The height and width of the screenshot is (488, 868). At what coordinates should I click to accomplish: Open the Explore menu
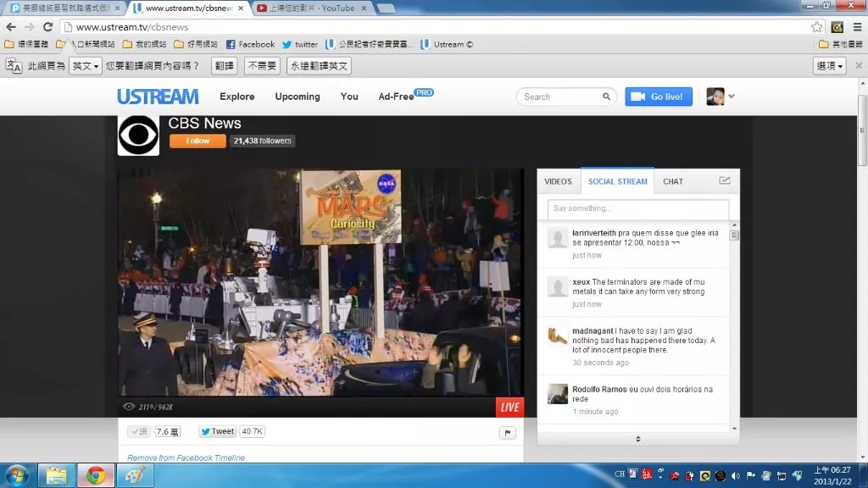237,97
